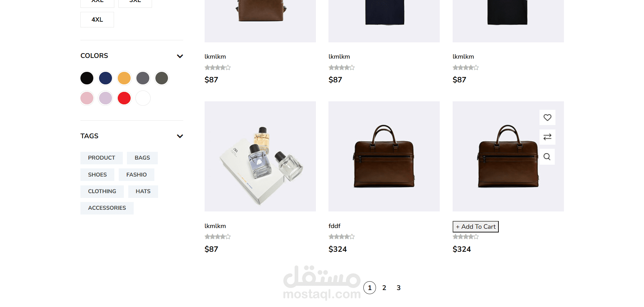Image resolution: width=644 pixels, height=307 pixels.
Task: Pick the orange color swatch
Action: pyautogui.click(x=124, y=78)
